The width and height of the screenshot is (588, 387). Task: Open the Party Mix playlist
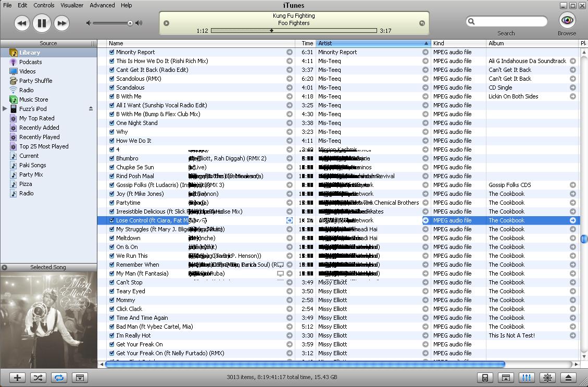click(31, 174)
